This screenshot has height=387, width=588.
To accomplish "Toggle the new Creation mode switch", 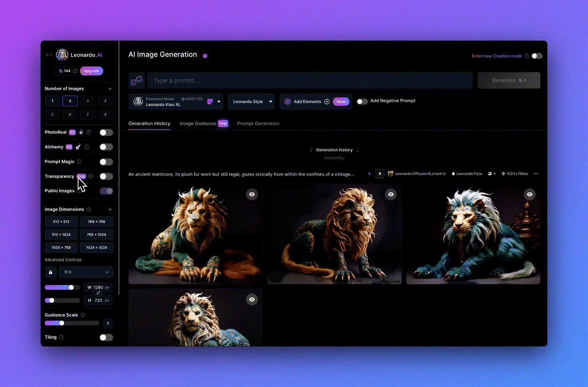I will (x=537, y=56).
